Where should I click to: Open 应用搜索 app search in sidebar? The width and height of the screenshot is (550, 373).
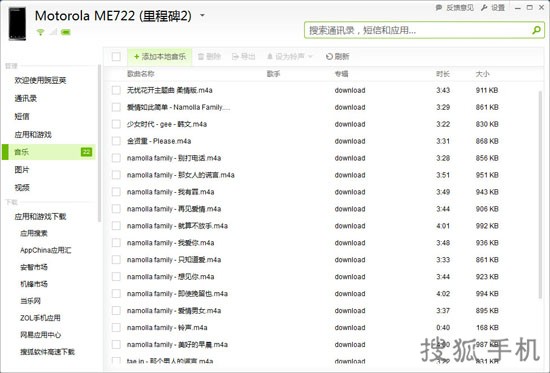pos(34,233)
